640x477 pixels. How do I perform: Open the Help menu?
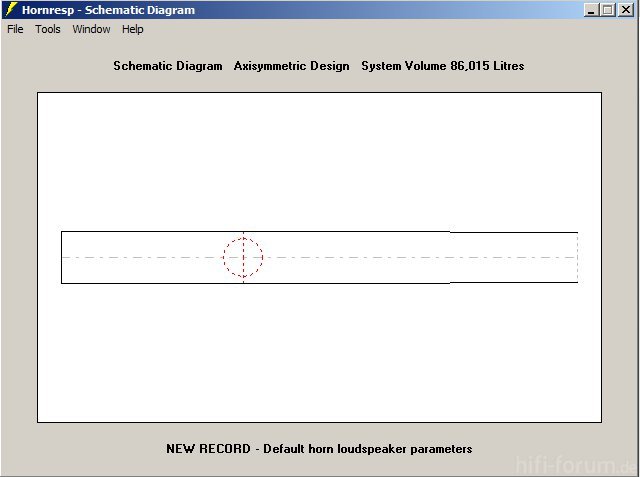pyautogui.click(x=133, y=29)
